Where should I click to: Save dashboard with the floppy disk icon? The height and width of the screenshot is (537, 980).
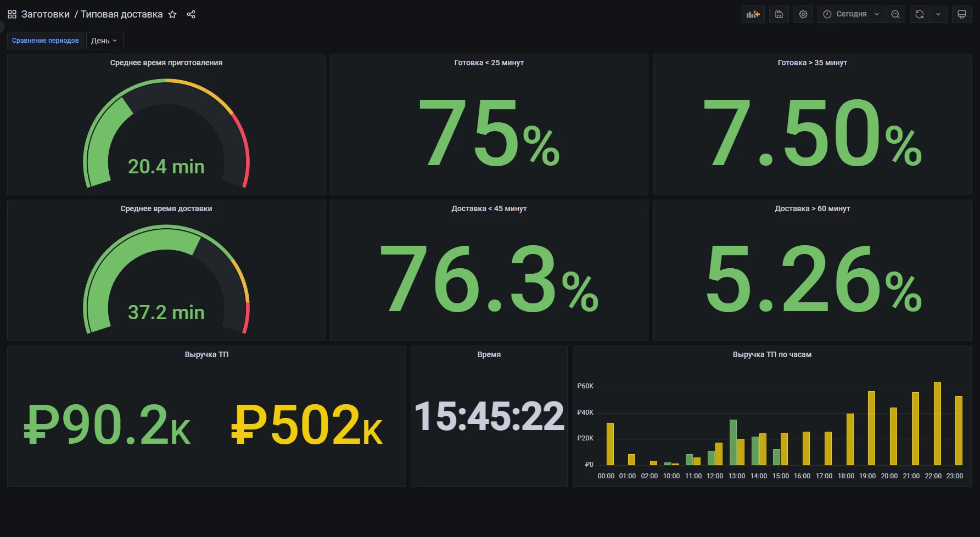(x=779, y=14)
